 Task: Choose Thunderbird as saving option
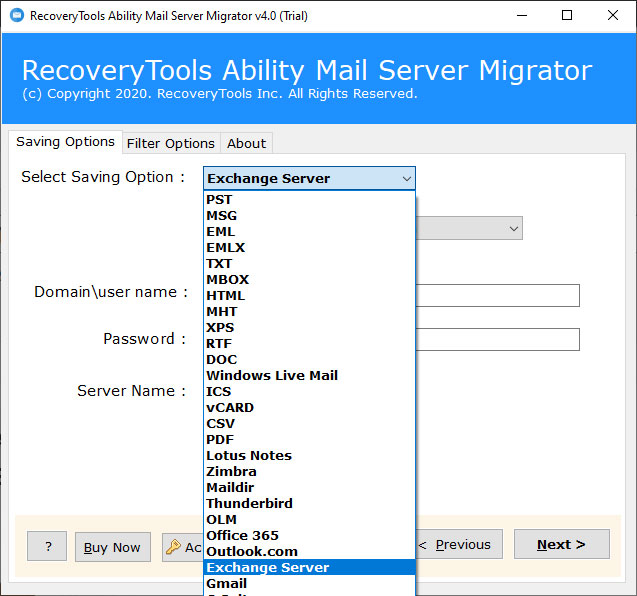click(x=249, y=504)
